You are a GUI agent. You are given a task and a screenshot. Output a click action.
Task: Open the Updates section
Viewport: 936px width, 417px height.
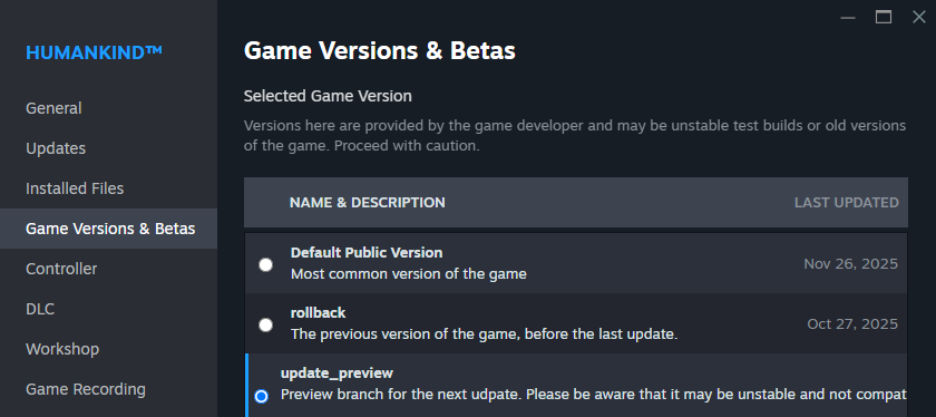coord(56,148)
